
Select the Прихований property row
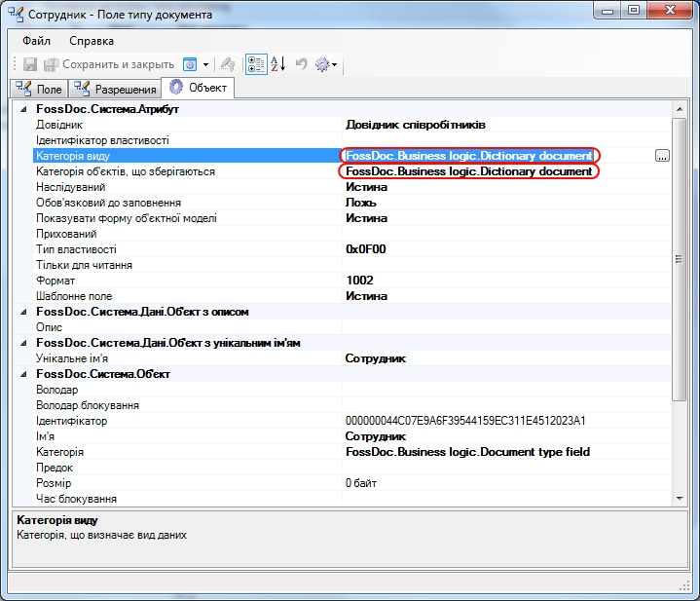click(351, 234)
